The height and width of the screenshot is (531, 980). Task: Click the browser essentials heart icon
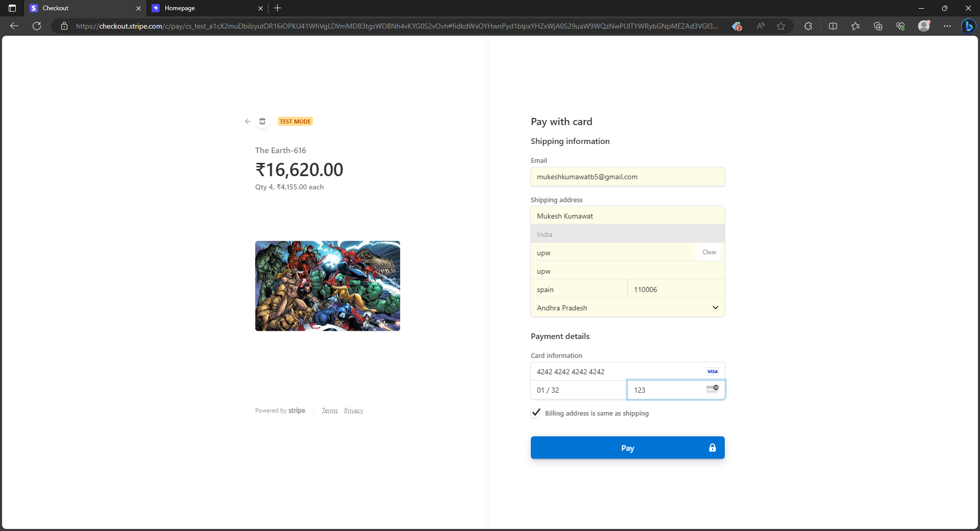(901, 26)
